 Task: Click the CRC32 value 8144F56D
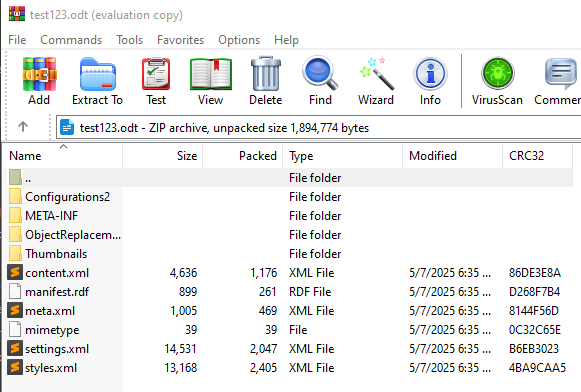click(x=534, y=311)
